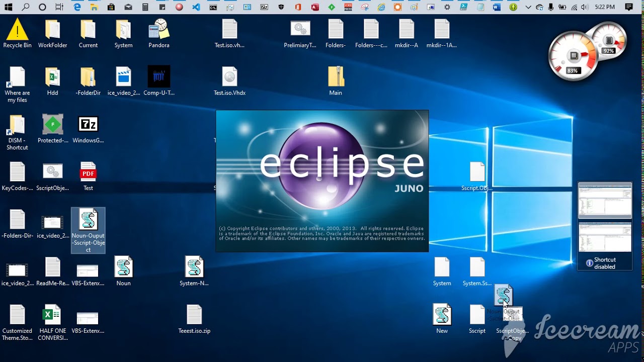Open the Windows Start menu
This screenshot has height=362, width=644.
[9, 7]
